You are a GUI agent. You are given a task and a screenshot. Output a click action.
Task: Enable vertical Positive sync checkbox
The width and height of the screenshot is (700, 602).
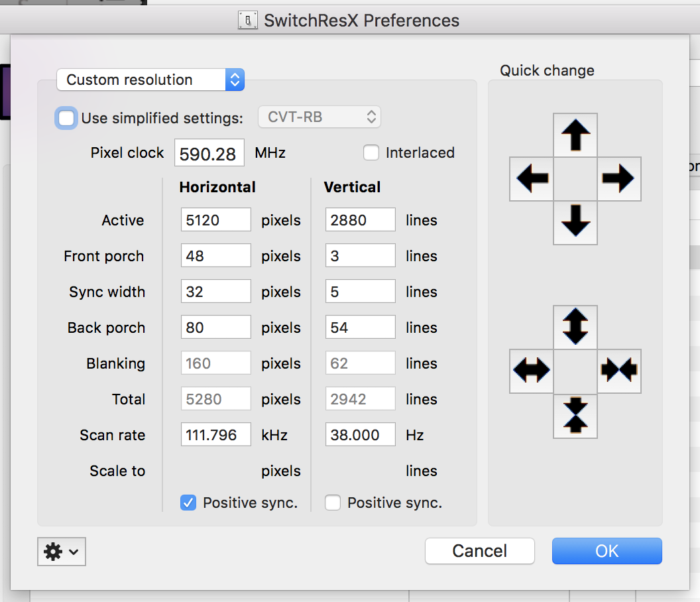(x=333, y=503)
